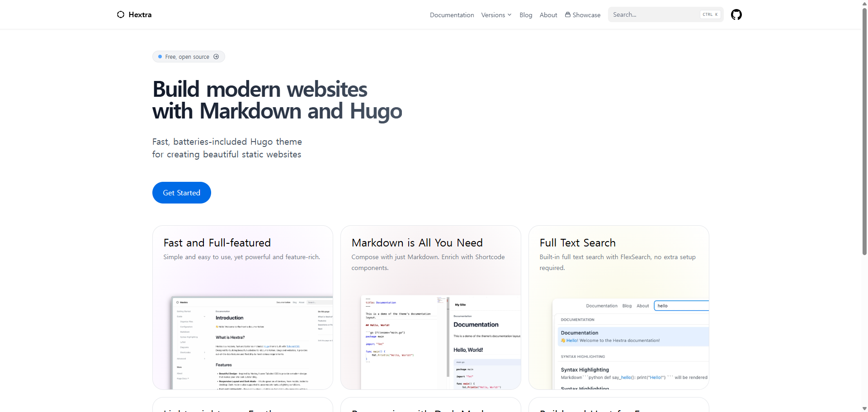Click the Hextra docs screenshot thumbnail

(252, 343)
